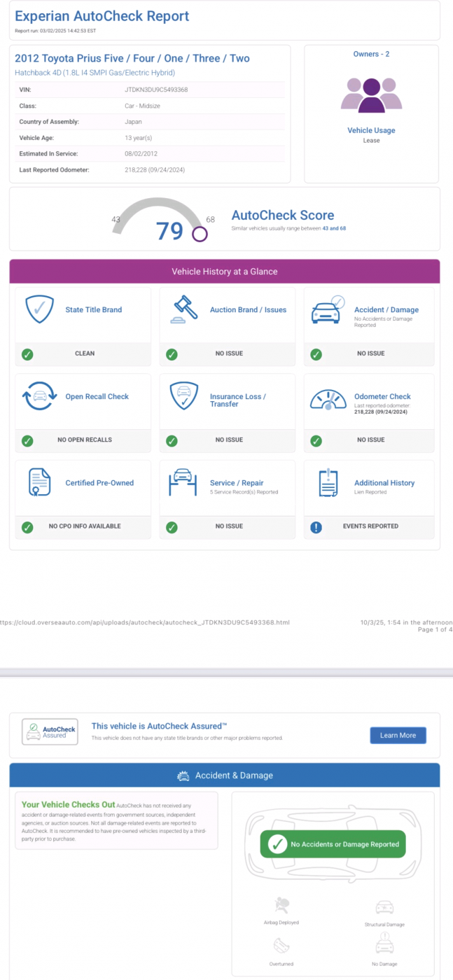Click the AutoCheck Score heading

283,216
